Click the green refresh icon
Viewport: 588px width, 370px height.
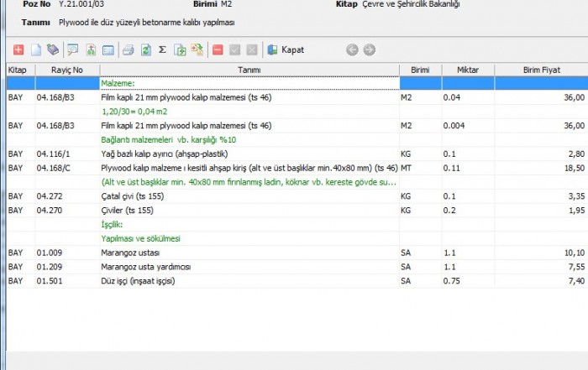(145, 50)
